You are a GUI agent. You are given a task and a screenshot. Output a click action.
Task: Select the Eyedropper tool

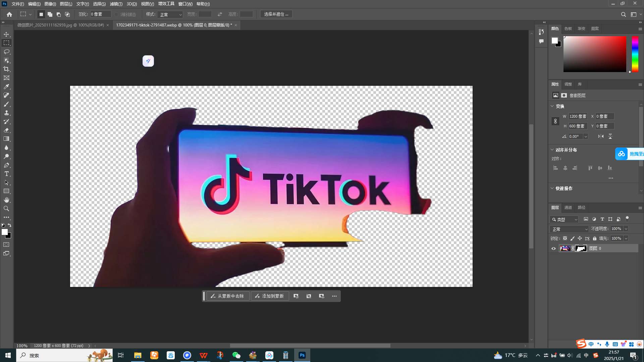6,86
